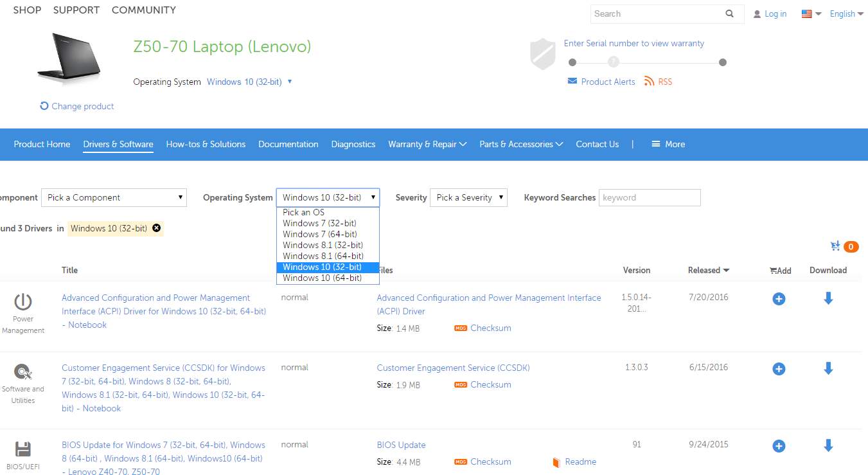Open the Diagnostics tab

pyautogui.click(x=353, y=144)
